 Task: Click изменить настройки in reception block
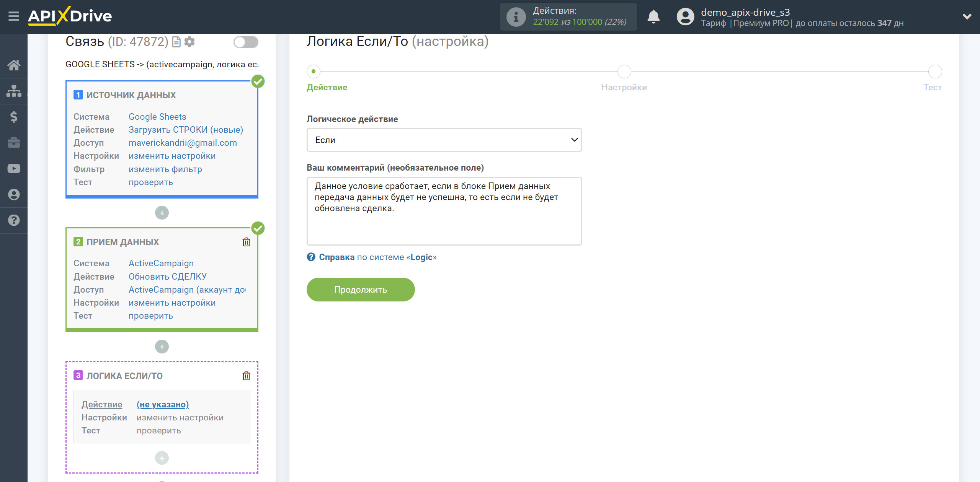pyautogui.click(x=172, y=303)
